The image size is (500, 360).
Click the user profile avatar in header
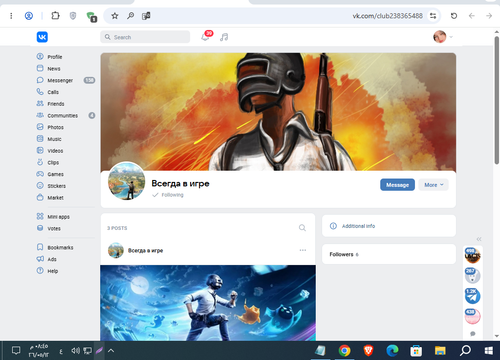click(440, 37)
